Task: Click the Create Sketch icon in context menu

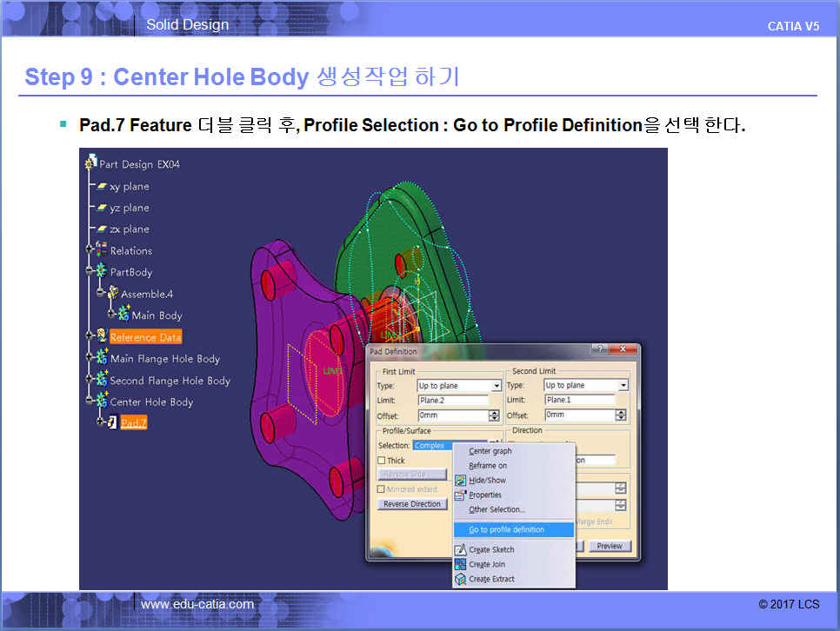Action: click(x=461, y=549)
